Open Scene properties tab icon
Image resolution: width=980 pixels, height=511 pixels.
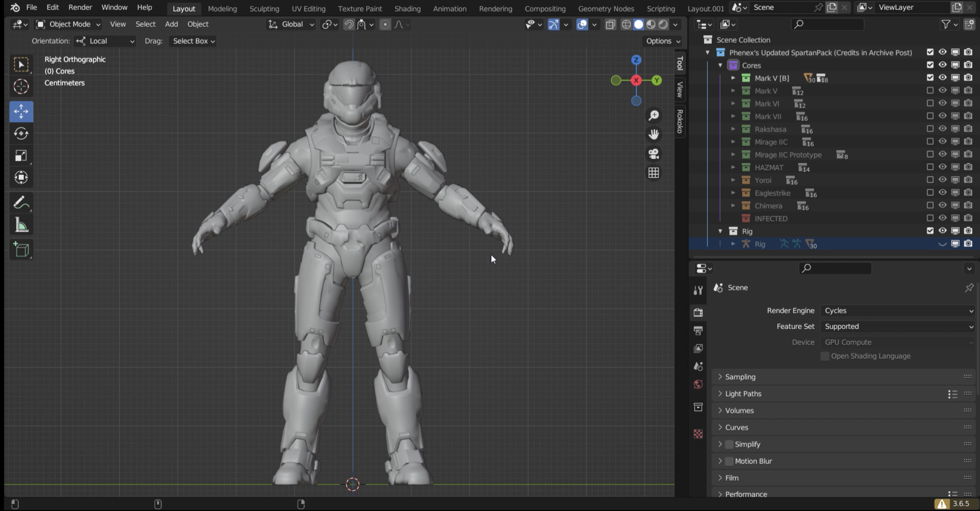tap(698, 367)
